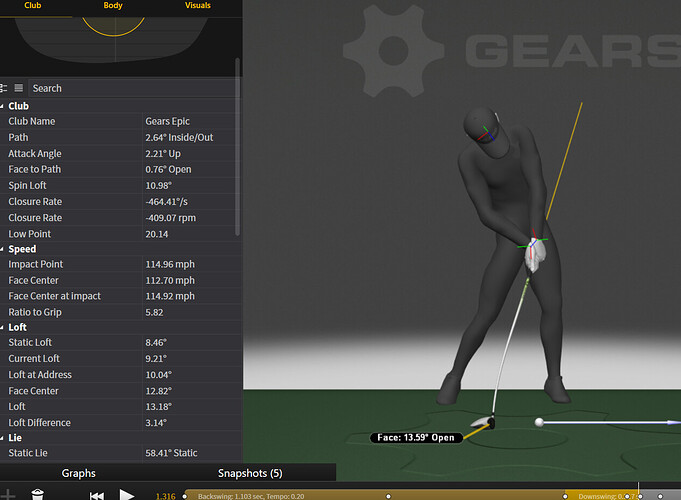Select the '2.21° Up' value

tap(163, 153)
